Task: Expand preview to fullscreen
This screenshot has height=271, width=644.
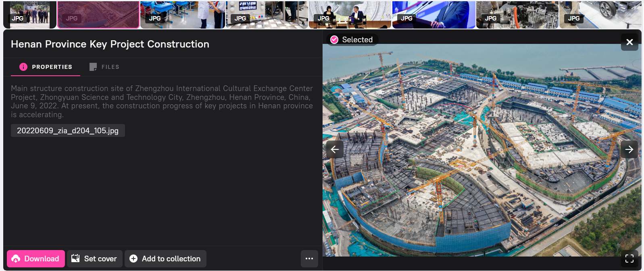Action: (x=629, y=259)
